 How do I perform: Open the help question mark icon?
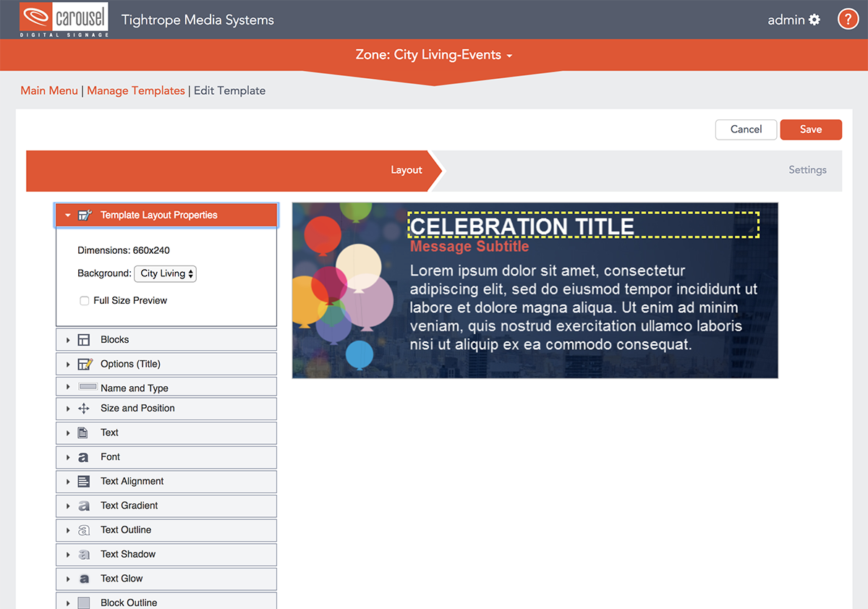tap(848, 20)
